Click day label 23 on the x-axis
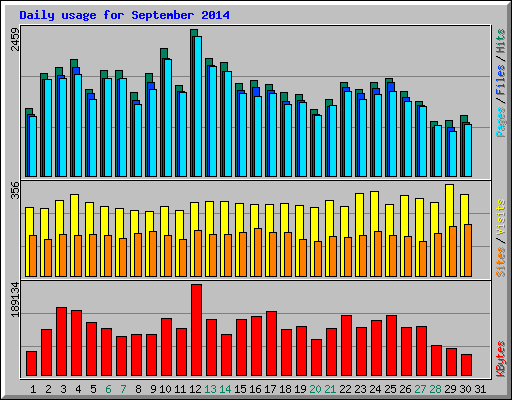 [360, 389]
